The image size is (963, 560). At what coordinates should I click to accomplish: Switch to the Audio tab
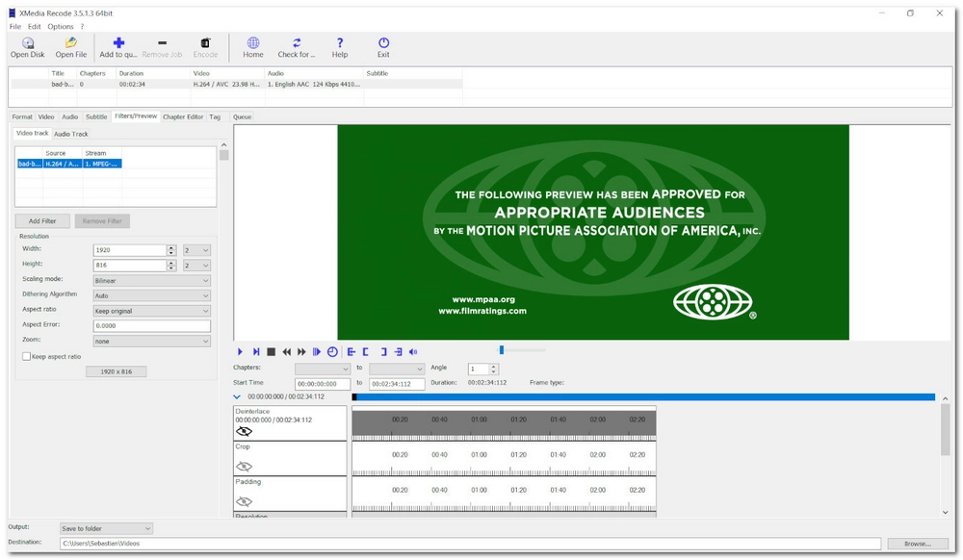coord(70,116)
